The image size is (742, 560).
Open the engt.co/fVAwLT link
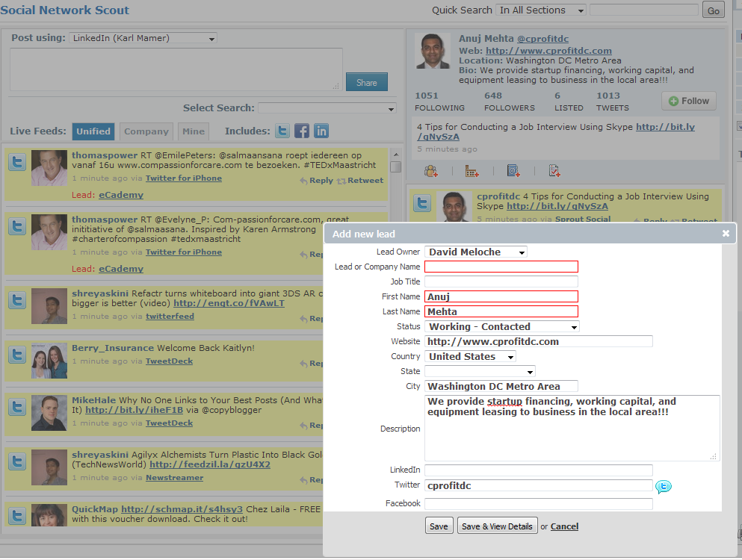(229, 303)
